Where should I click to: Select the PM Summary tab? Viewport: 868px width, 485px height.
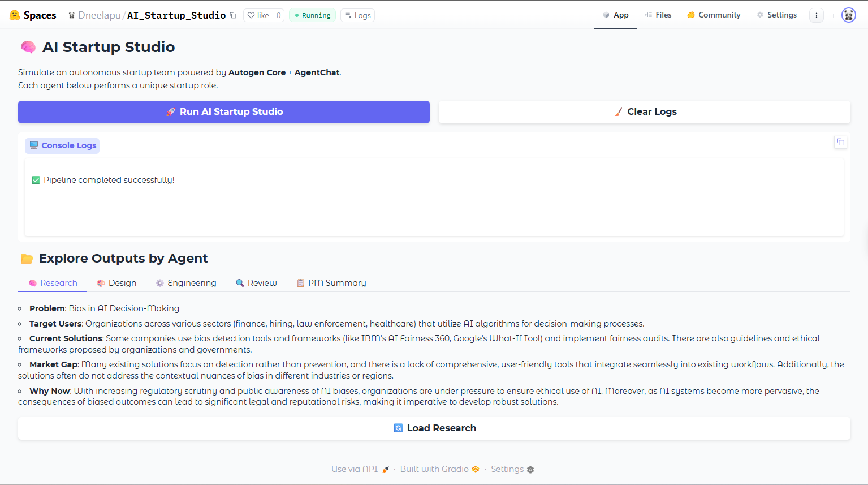point(331,283)
